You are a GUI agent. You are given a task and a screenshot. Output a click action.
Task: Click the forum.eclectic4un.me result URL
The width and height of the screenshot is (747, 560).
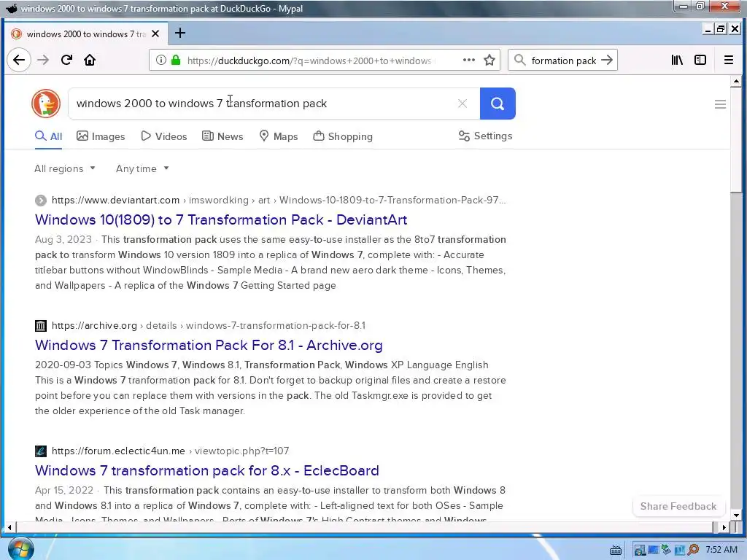118,451
